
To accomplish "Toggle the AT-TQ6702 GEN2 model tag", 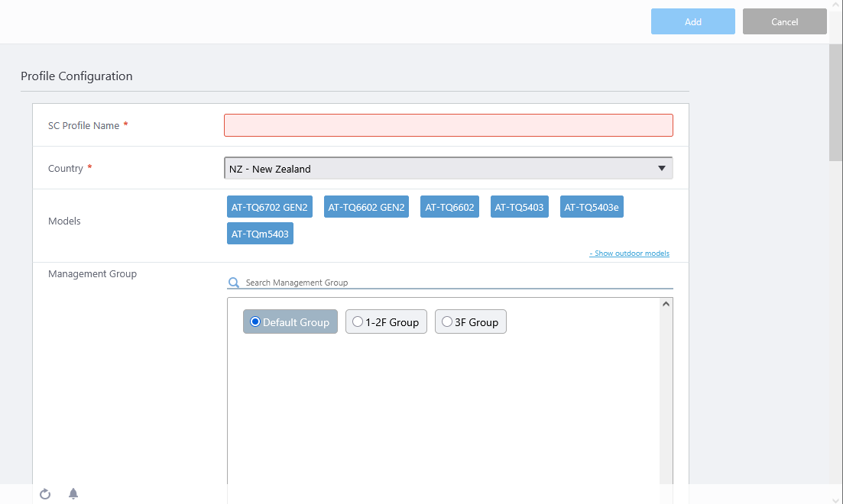I will tap(269, 207).
